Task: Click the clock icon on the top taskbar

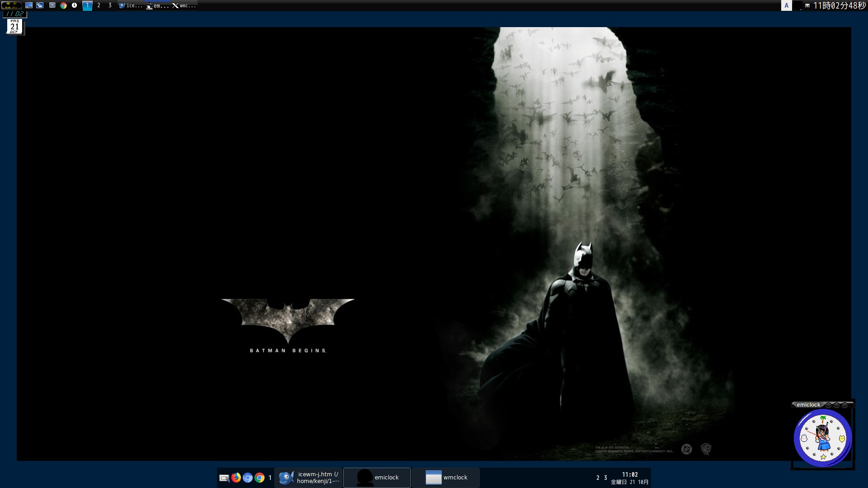Action: click(x=75, y=6)
